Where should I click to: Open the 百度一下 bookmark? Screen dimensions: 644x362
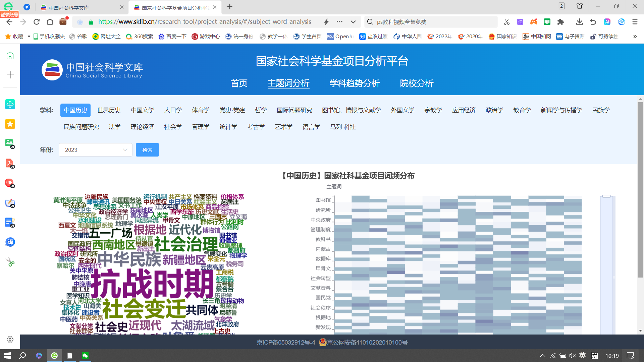(172, 37)
